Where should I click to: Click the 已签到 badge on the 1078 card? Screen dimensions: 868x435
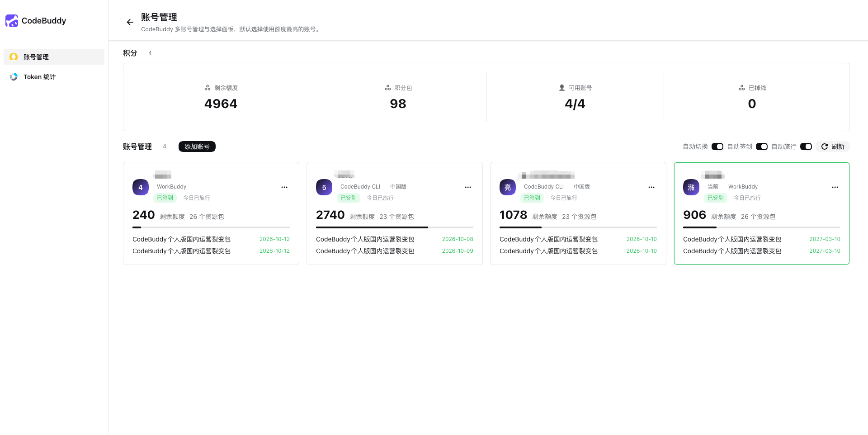click(x=532, y=198)
